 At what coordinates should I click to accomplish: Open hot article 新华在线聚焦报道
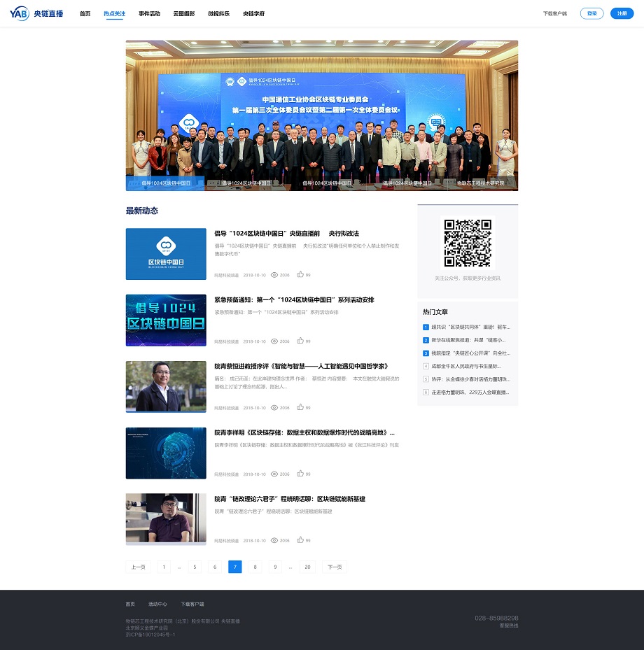pyautogui.click(x=468, y=340)
